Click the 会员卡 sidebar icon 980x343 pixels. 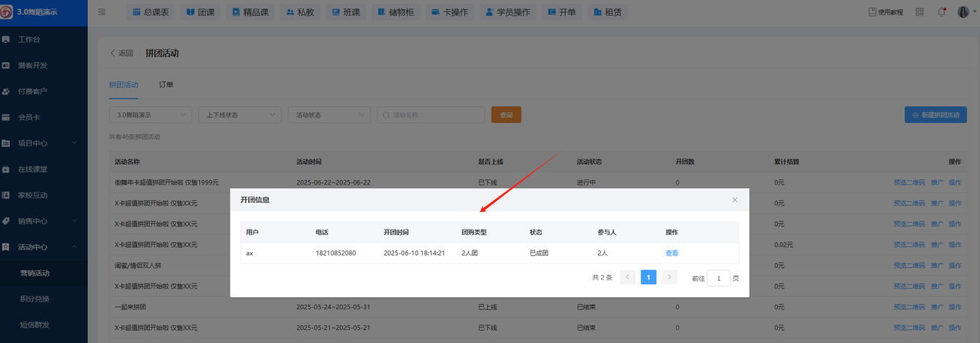[6, 117]
